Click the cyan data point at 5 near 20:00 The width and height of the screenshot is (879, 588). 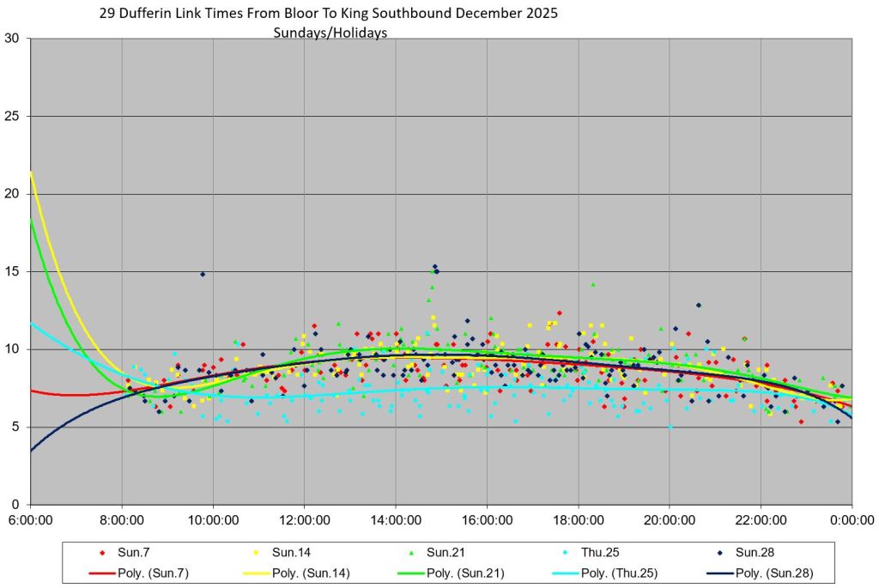pyautogui.click(x=670, y=427)
